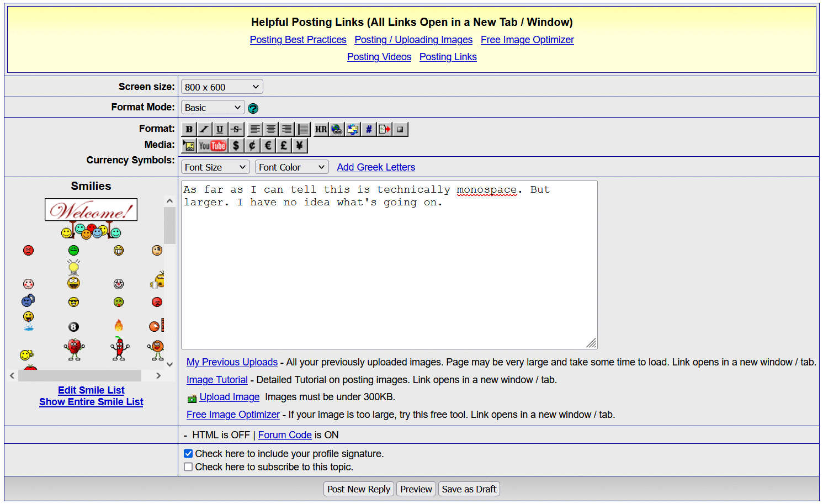Click the smilies panel scroll-down arrow

point(169,364)
